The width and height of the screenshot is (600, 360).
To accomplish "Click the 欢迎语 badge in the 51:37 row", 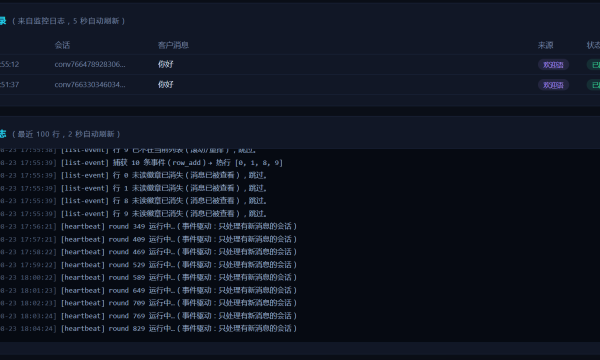I will (553, 85).
